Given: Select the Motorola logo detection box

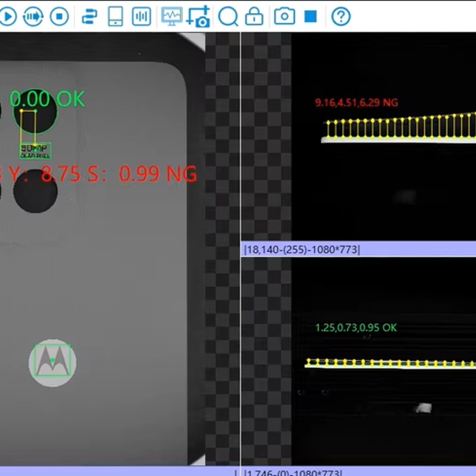Looking at the screenshot, I should 53,361.
